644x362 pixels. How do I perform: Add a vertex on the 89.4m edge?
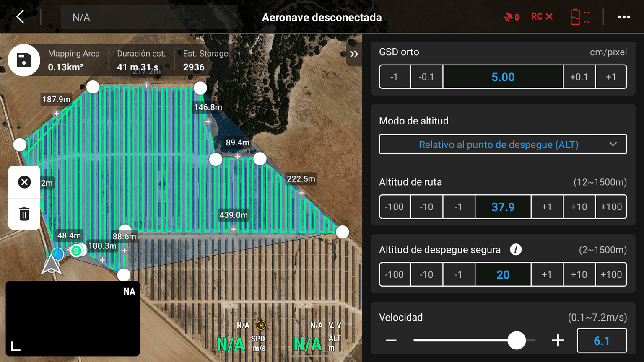click(238, 157)
